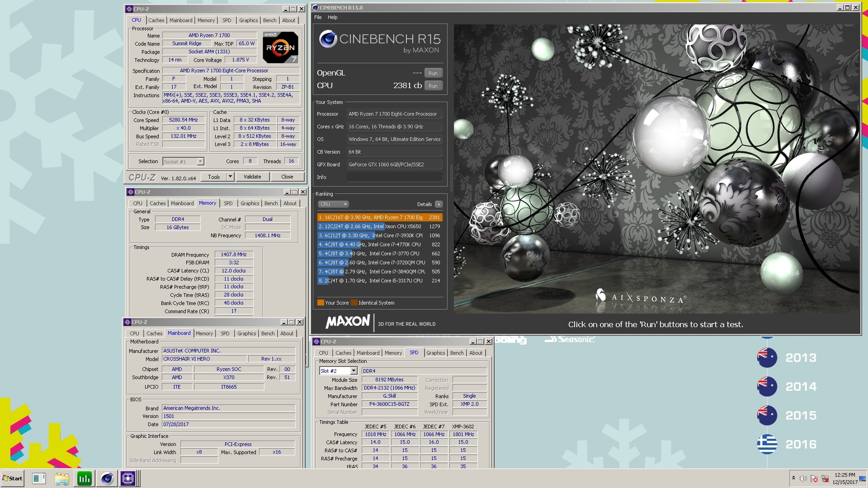Click the CPU-Z title icon of the Memory window

coord(130,192)
